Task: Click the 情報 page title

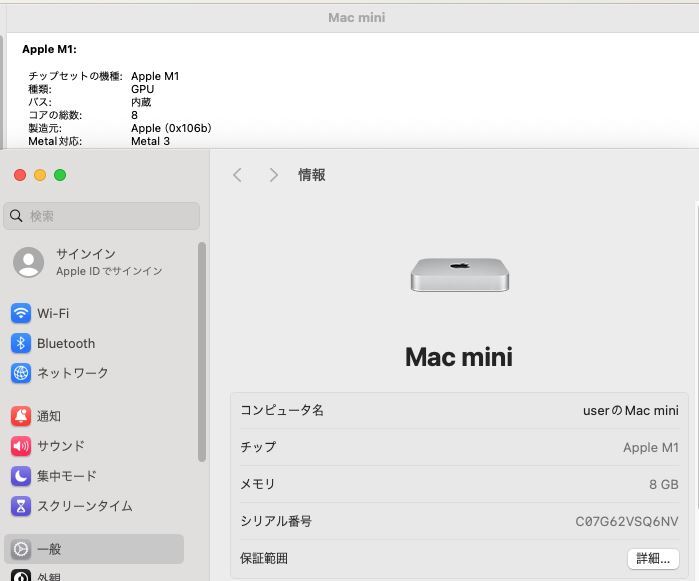Action: tap(312, 175)
